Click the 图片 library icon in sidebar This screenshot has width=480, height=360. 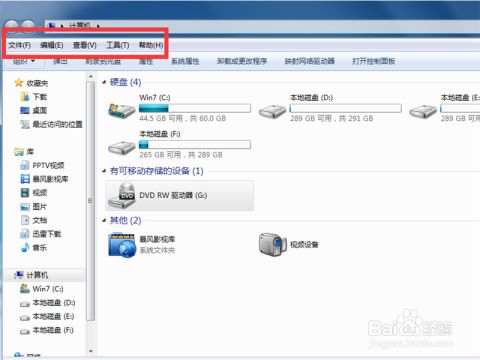pyautogui.click(x=25, y=207)
